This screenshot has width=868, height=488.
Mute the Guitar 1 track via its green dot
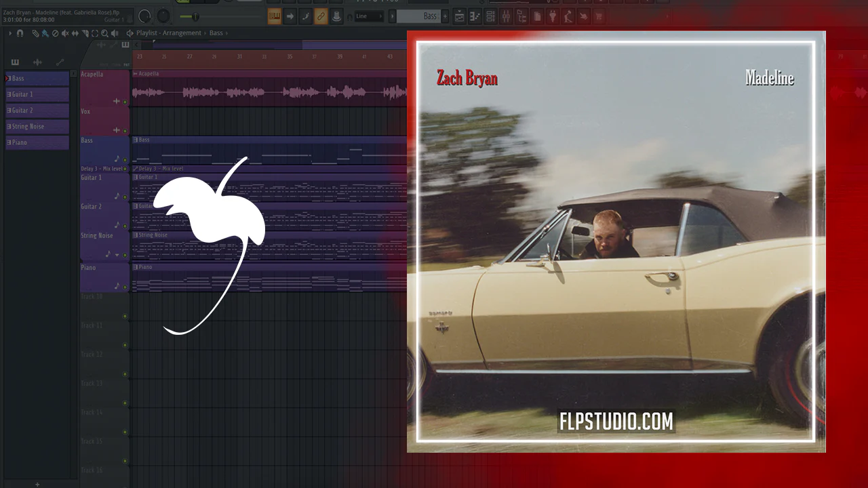point(125,197)
